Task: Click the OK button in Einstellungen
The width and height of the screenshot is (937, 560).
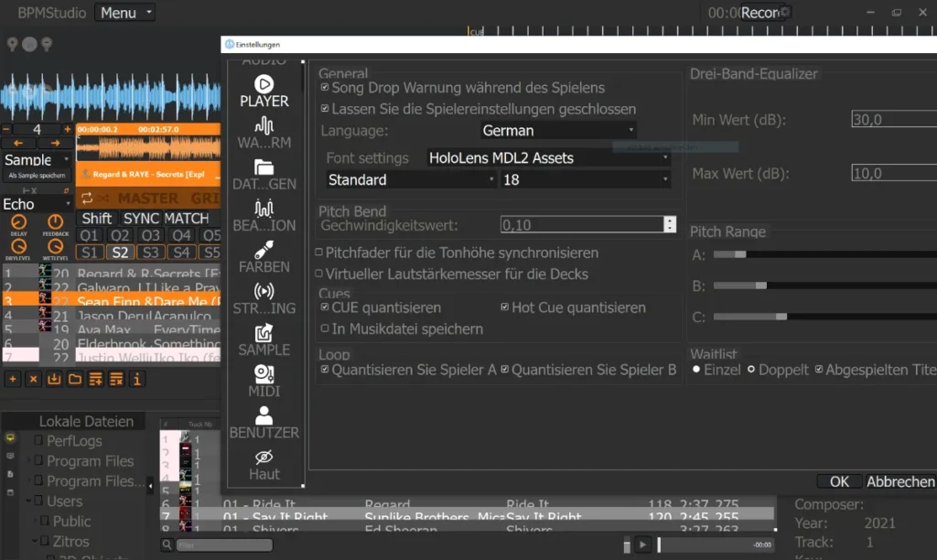Action: point(839,481)
